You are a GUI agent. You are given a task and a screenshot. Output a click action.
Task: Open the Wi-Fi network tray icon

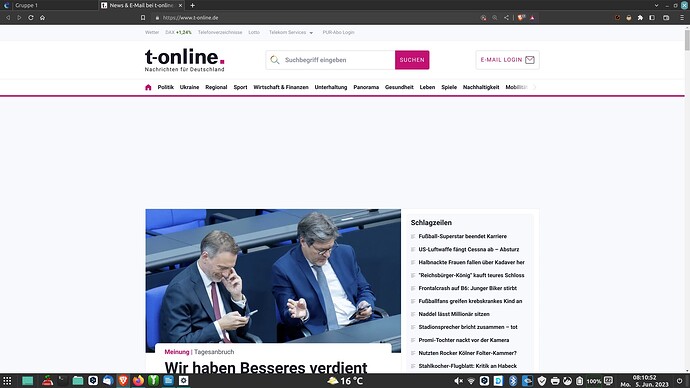click(x=471, y=381)
